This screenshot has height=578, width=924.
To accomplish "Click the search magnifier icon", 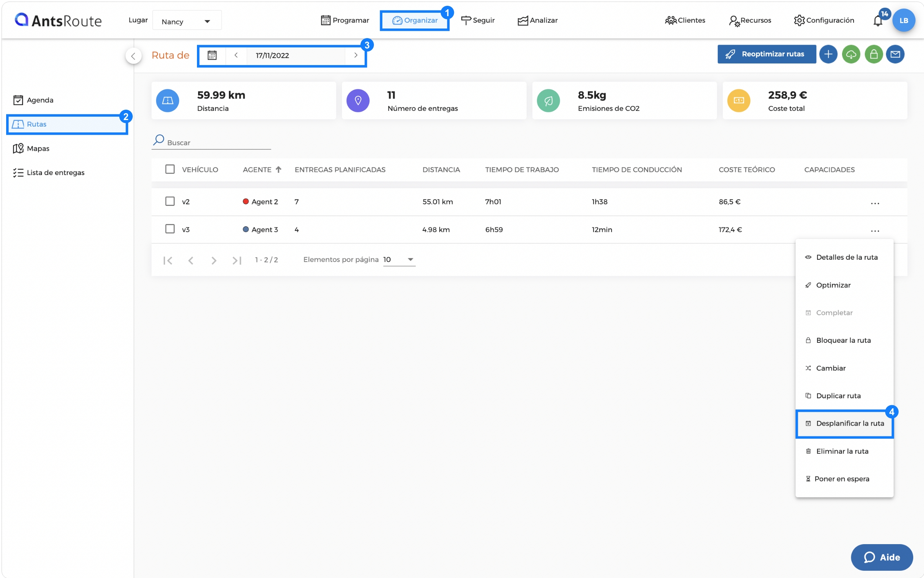I will [158, 140].
